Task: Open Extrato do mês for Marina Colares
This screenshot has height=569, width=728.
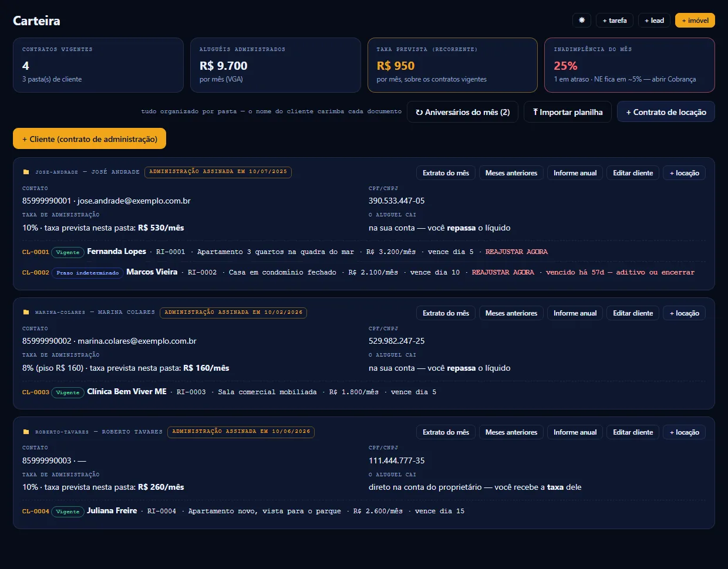Action: (x=446, y=313)
